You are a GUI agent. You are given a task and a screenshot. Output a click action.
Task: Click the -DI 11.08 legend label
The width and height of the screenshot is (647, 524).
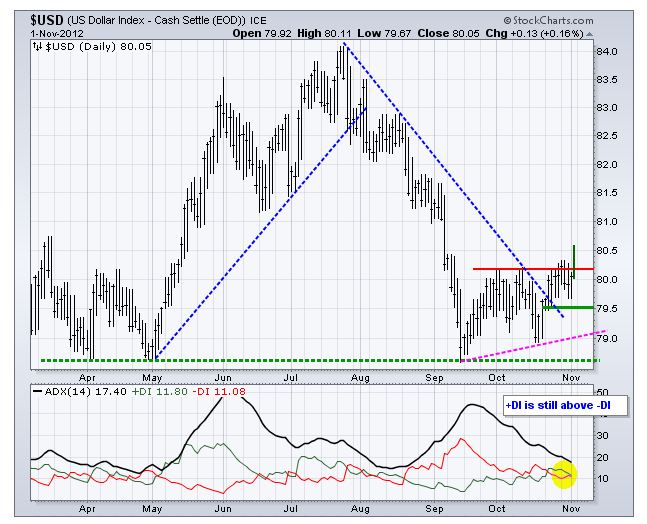pos(219,391)
